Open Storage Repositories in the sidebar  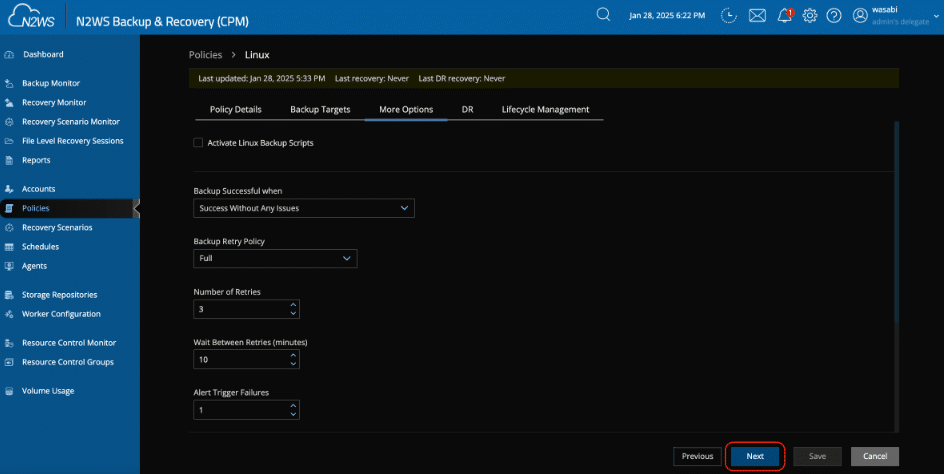point(59,295)
